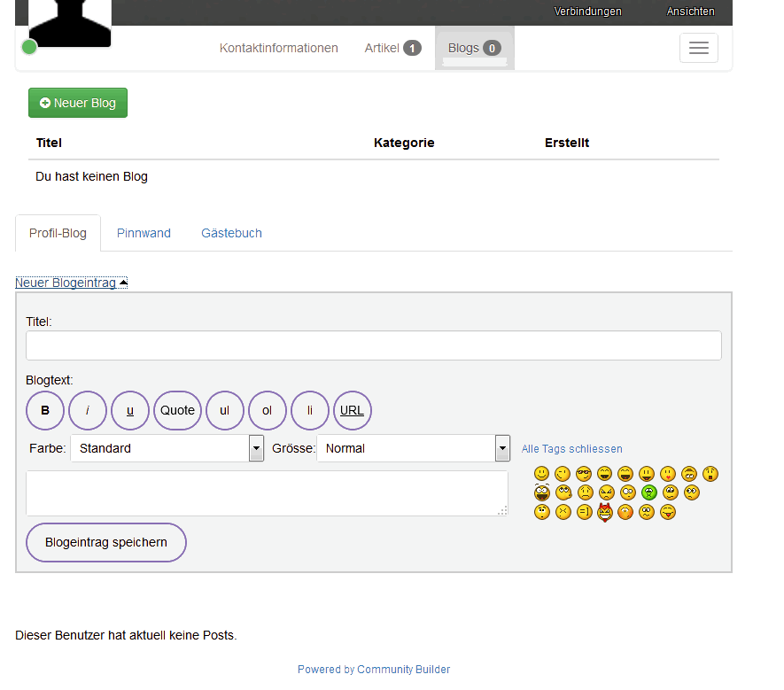This screenshot has width=784, height=690.
Task: Collapse the Neuer Blogeintrag section
Action: tap(71, 283)
